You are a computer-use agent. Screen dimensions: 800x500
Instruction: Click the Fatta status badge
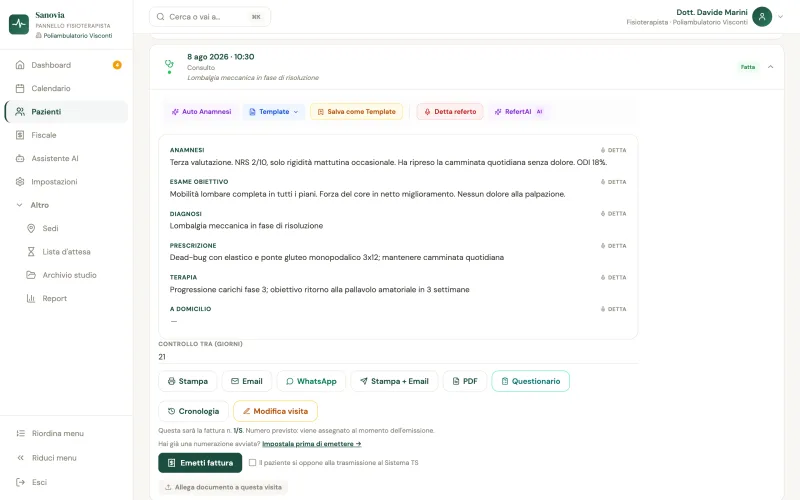point(747,67)
